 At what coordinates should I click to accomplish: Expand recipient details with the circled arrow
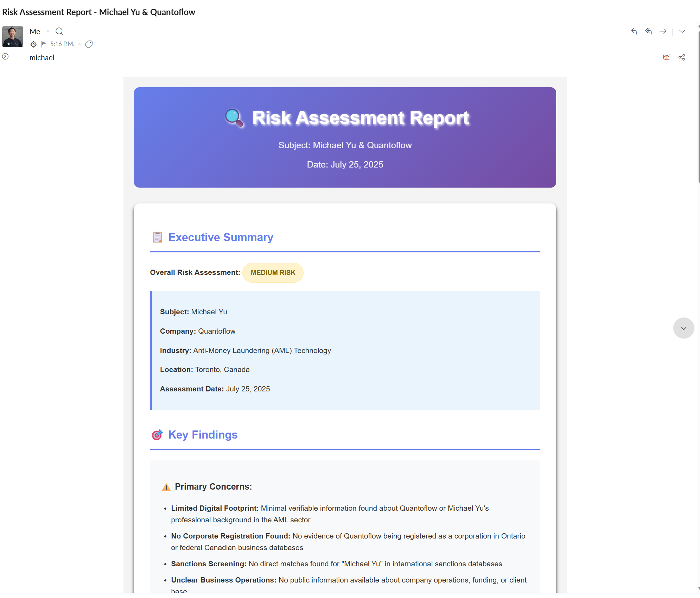tap(5, 56)
